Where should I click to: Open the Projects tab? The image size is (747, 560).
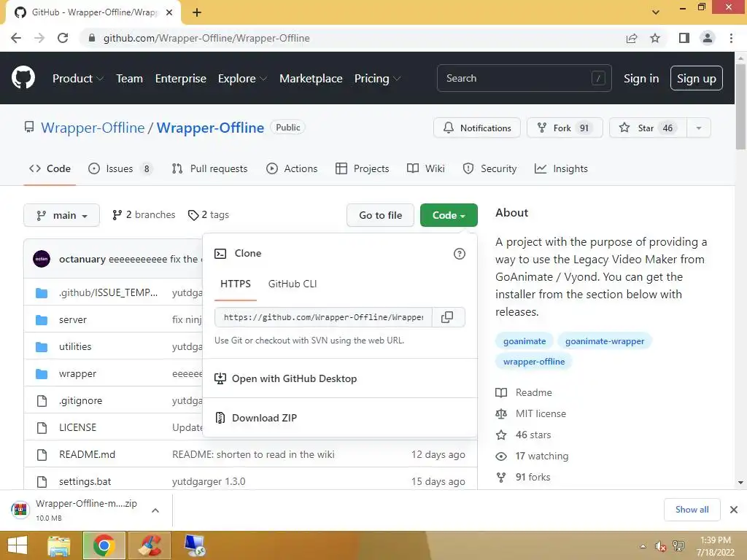[362, 168]
